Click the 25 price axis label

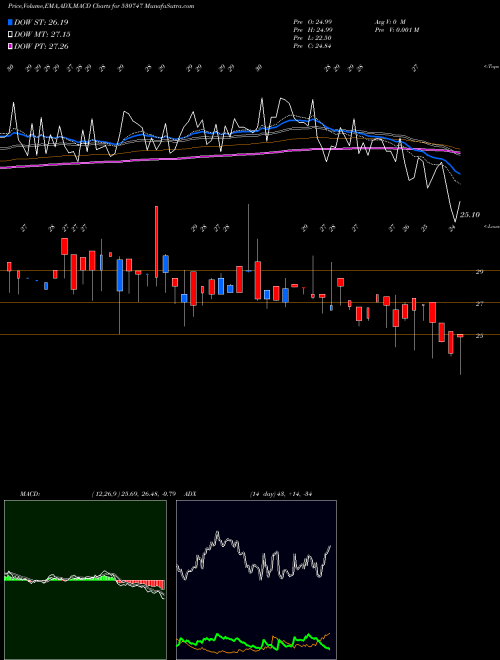(479, 336)
